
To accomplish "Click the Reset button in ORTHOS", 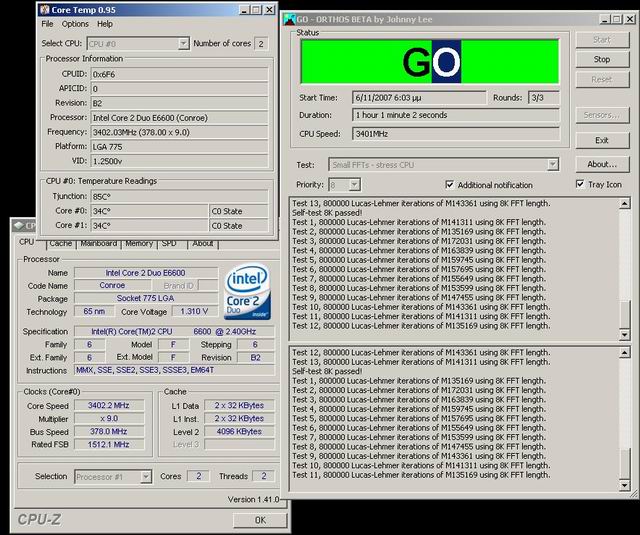I will pos(602,80).
